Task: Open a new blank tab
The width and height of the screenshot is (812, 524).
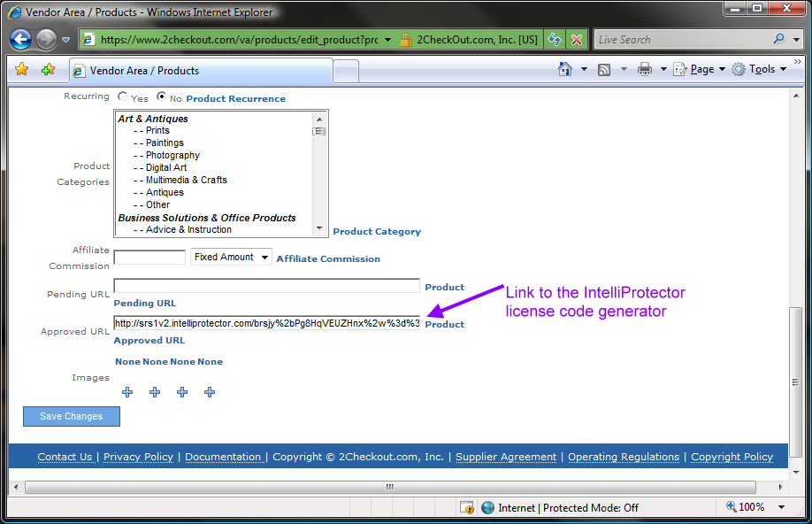Action: pyautogui.click(x=346, y=72)
